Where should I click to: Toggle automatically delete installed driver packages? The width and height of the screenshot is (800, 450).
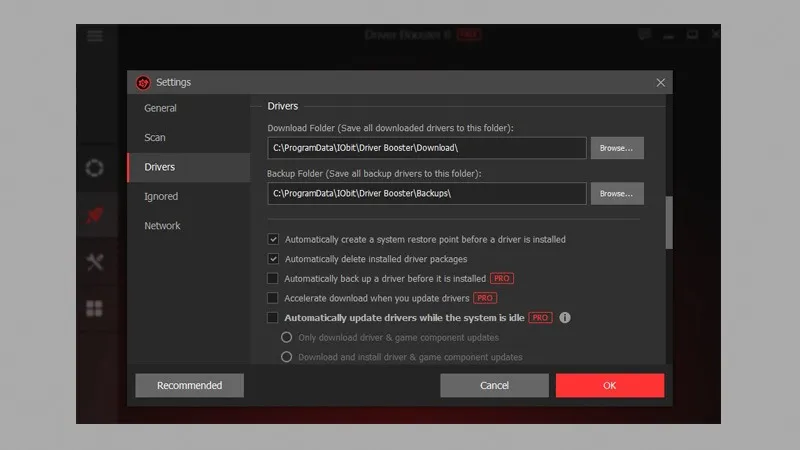273,259
